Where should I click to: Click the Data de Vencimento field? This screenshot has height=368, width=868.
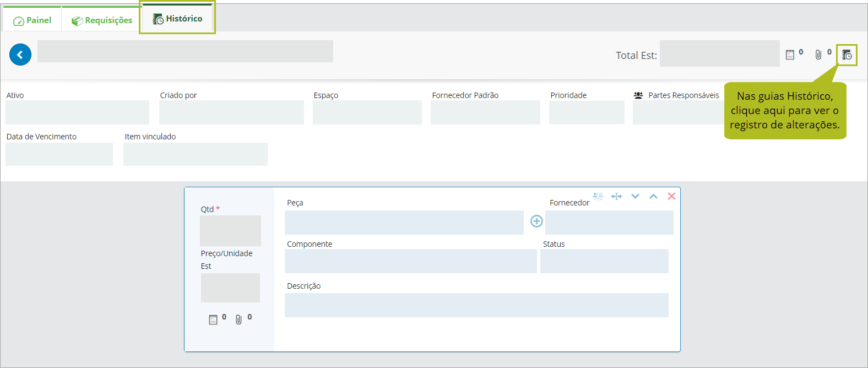coord(59,154)
